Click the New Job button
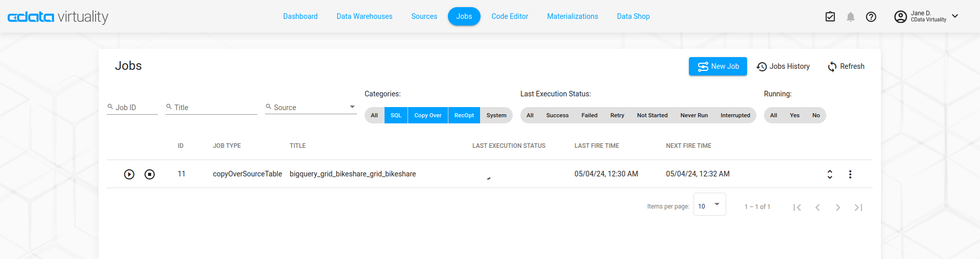Image resolution: width=980 pixels, height=259 pixels. 718,66
